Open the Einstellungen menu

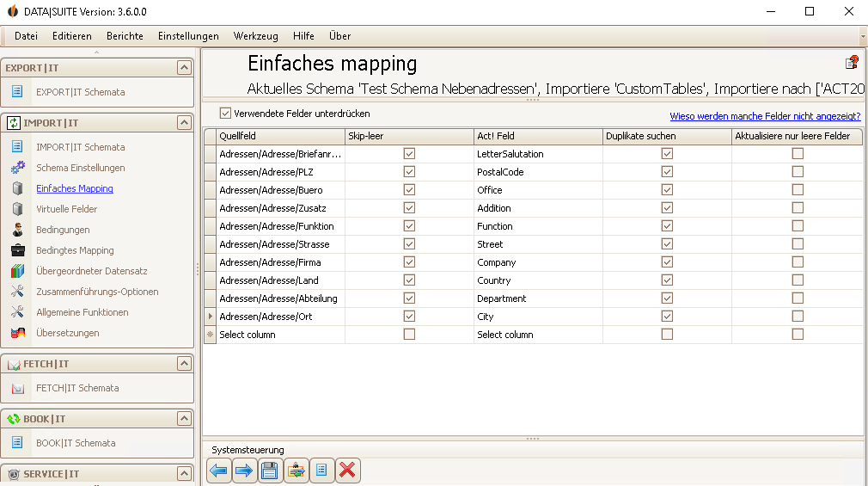[x=188, y=36]
